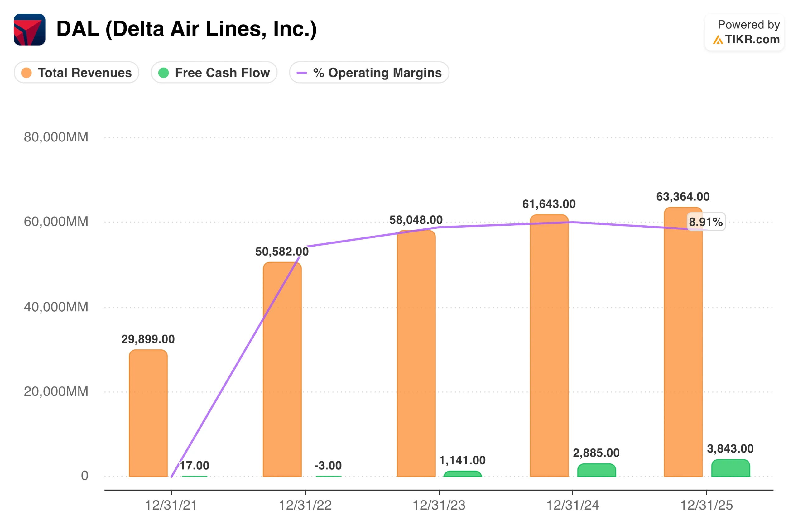This screenshot has height=532, width=798.
Task: Select the 12/31/25 revenue bar 63,364.00
Action: point(683,342)
